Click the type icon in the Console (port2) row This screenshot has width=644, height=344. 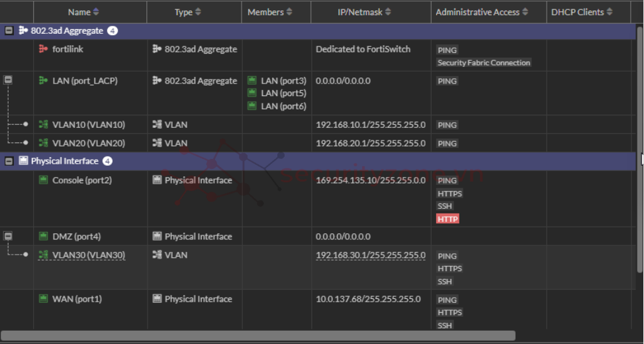pyautogui.click(x=157, y=180)
